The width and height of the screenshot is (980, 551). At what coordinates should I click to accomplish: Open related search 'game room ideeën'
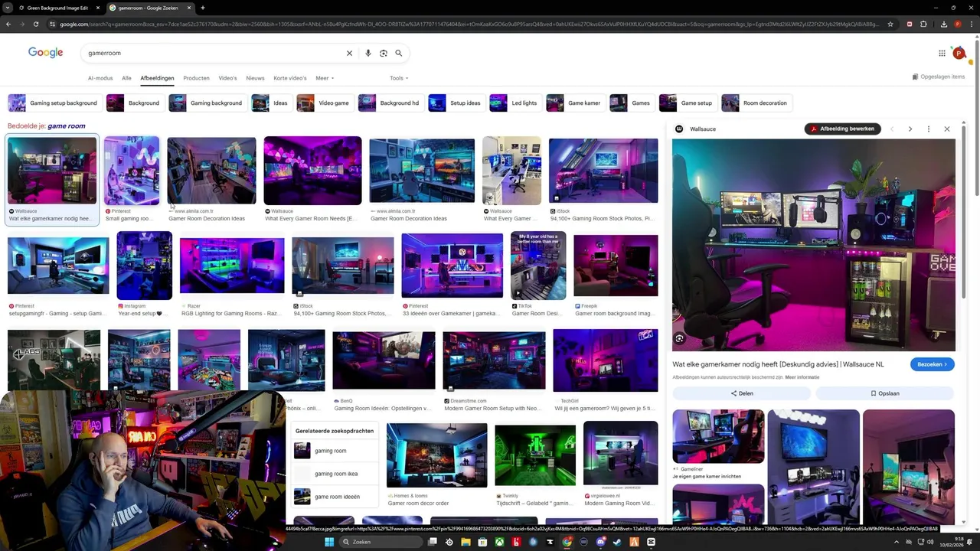pyautogui.click(x=336, y=497)
